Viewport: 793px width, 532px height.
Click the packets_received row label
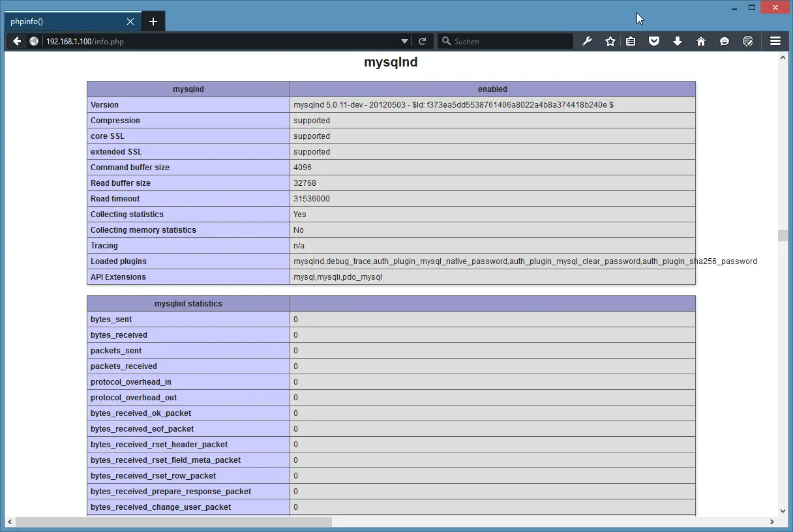(x=124, y=366)
